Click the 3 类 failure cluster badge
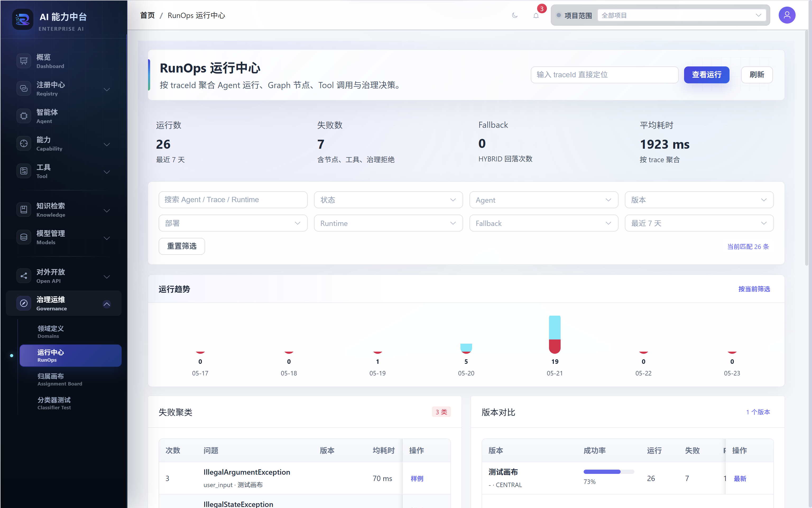812x508 pixels. pos(441,412)
